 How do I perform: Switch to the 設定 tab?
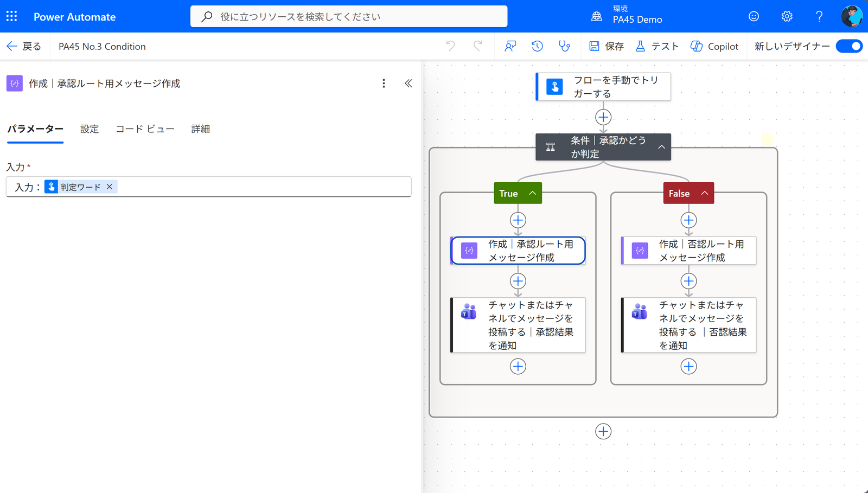(x=90, y=129)
